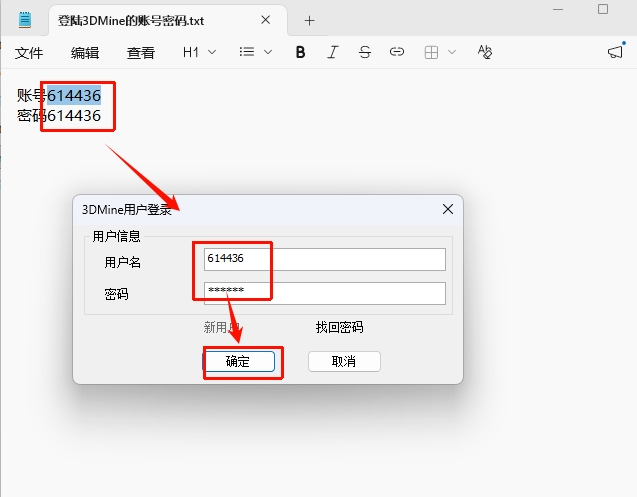Click the 用户名 input field

coord(325,259)
